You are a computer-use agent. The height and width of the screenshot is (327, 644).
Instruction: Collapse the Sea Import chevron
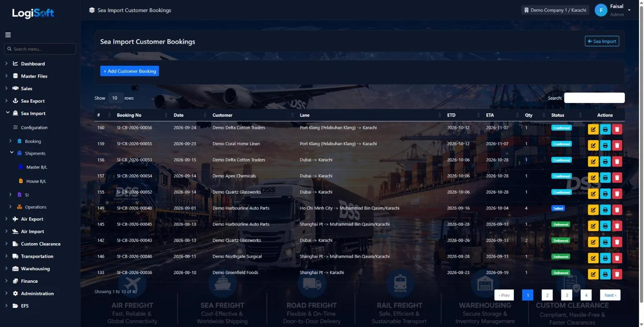click(x=8, y=113)
